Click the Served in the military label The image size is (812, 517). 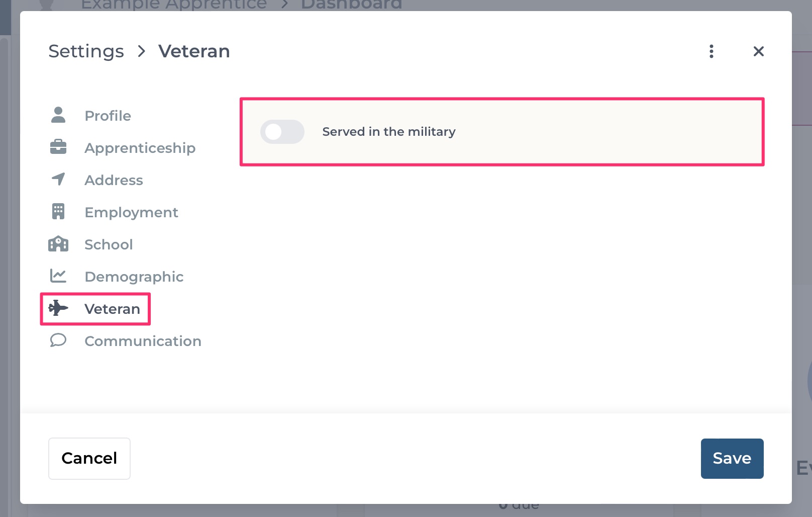pos(389,132)
